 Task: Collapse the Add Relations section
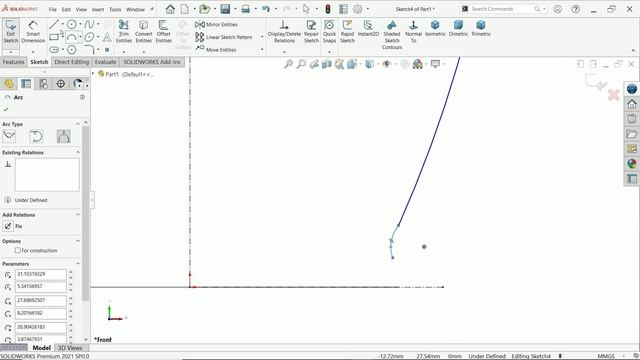tap(78, 215)
